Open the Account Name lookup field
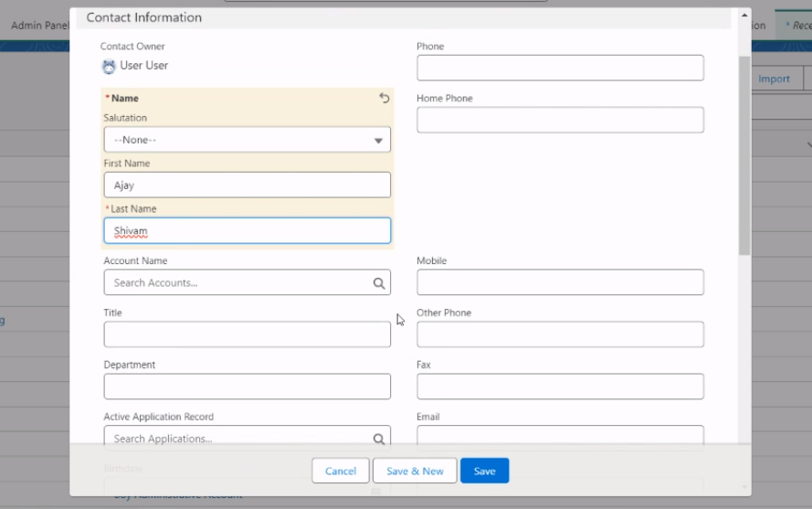Viewport: 812px width, 509px height. click(237, 282)
